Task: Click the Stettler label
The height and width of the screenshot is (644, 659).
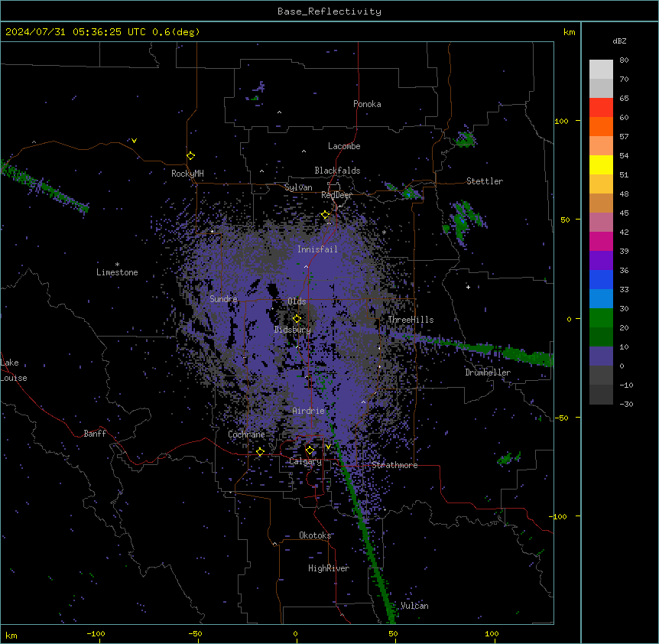Action: [485, 181]
